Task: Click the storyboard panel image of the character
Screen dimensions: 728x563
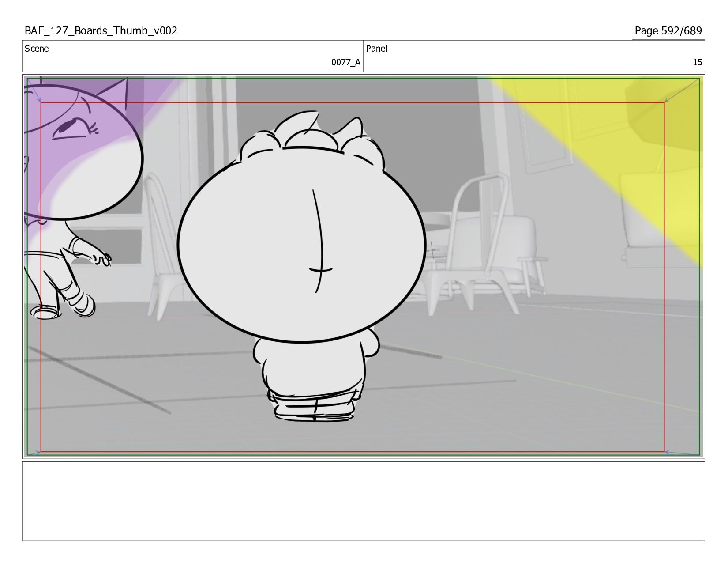Action: tap(364, 266)
